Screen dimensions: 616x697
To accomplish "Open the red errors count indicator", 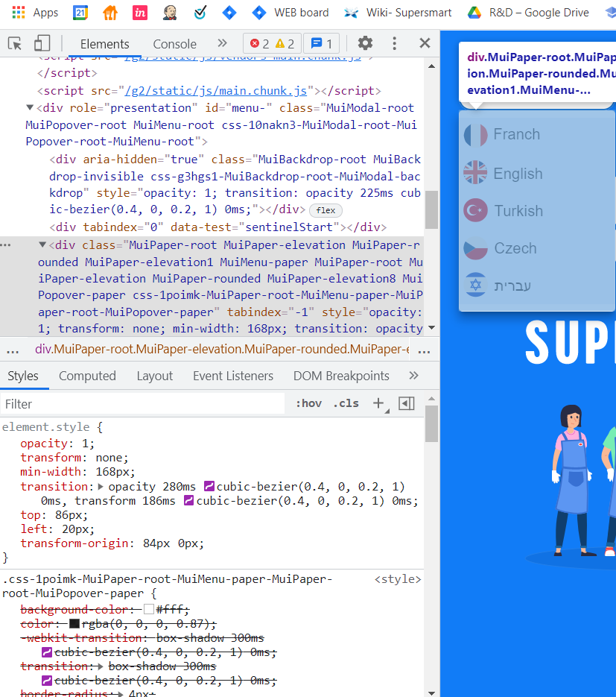I will pos(260,43).
